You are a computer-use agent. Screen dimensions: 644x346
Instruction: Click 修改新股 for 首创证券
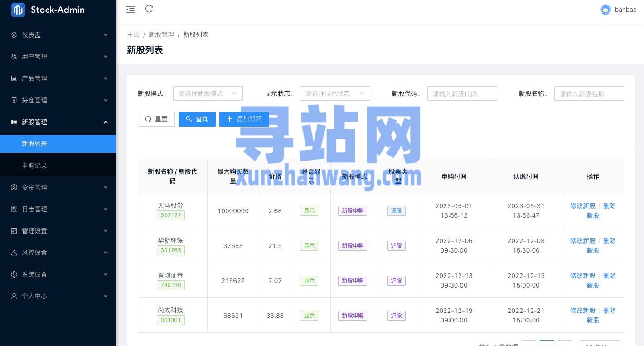point(583,276)
